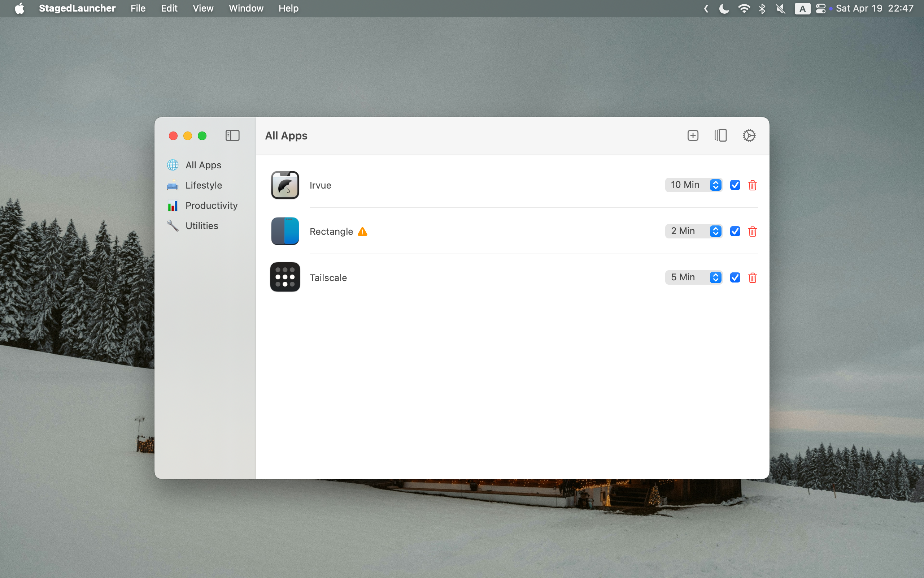
Task: Open the carousel view icon in toolbar
Action: 720,135
